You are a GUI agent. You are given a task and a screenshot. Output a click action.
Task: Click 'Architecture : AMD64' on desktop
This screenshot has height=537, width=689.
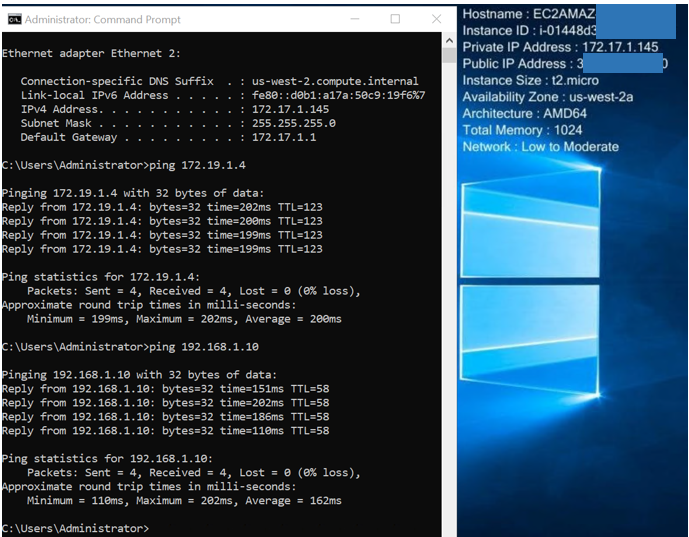[524, 113]
